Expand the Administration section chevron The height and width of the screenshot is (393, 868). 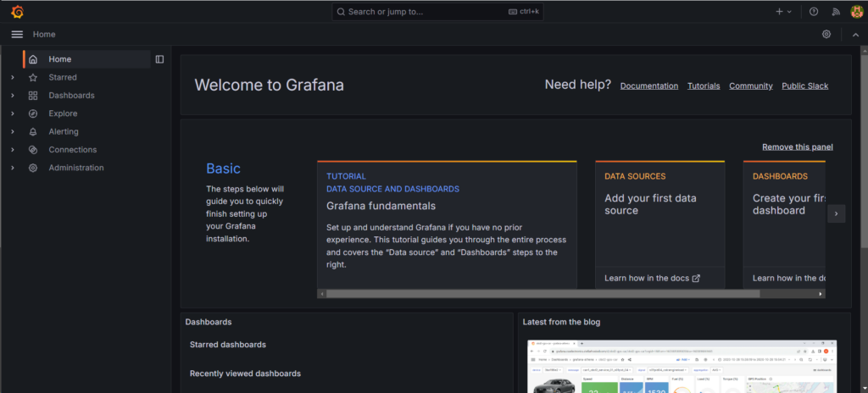(x=12, y=168)
